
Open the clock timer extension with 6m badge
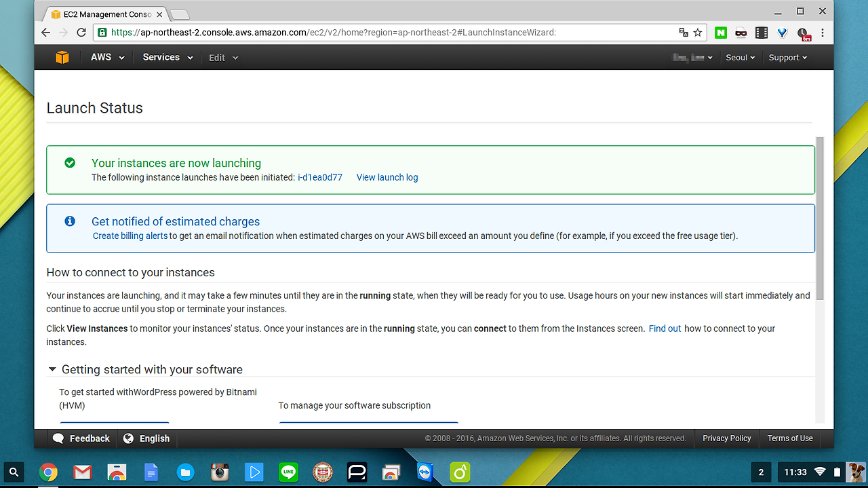coord(804,34)
